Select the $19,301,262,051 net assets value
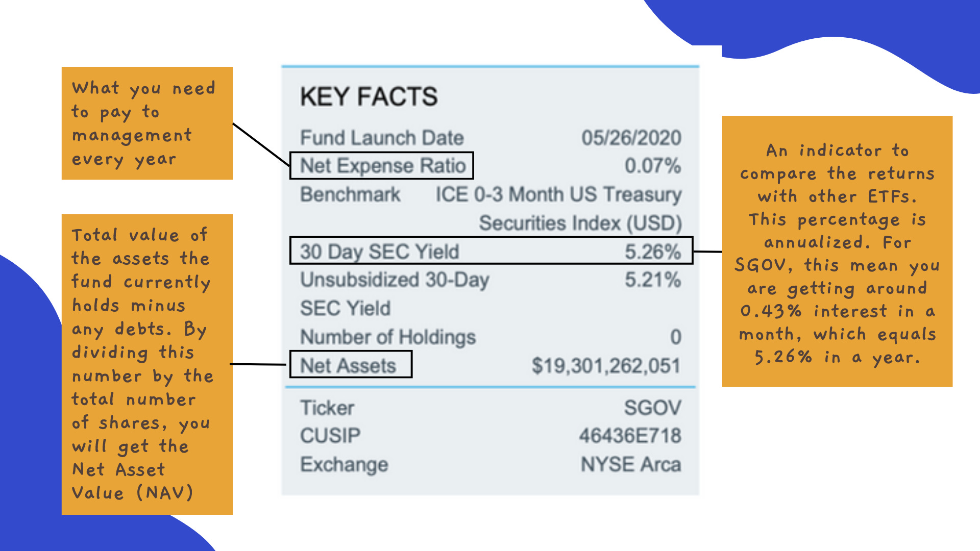This screenshot has height=551, width=980. [x=606, y=365]
